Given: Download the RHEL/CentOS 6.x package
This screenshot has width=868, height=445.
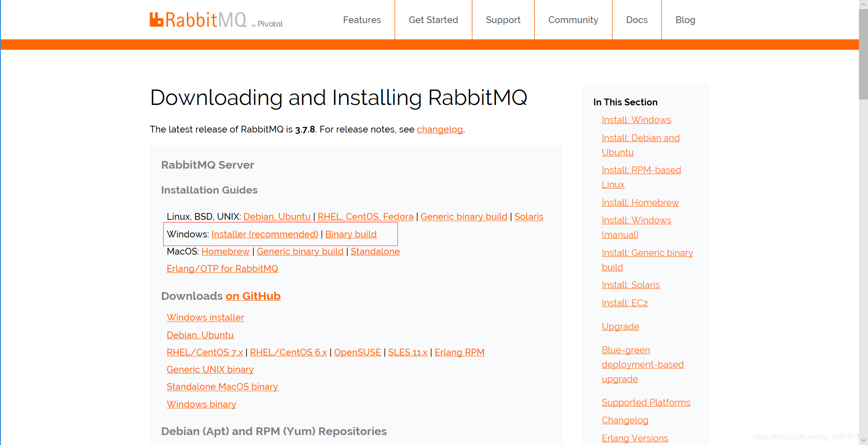Looking at the screenshot, I should point(288,352).
